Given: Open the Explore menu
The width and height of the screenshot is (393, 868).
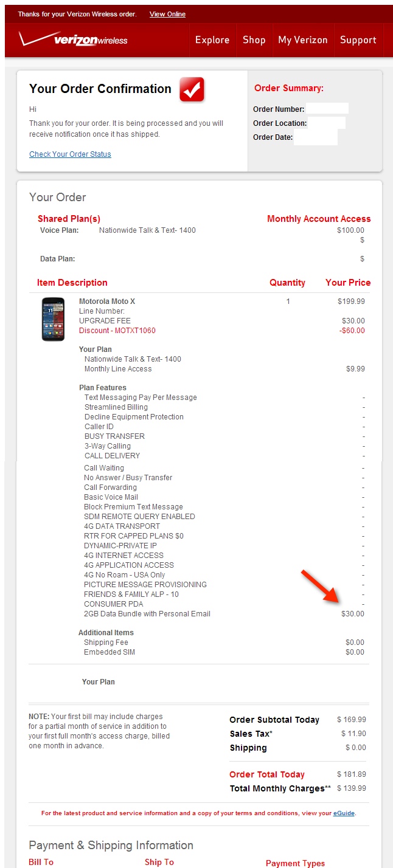Looking at the screenshot, I should [x=212, y=40].
